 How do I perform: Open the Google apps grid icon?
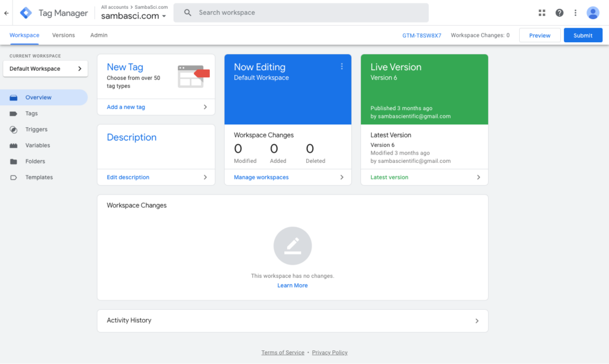click(x=542, y=13)
